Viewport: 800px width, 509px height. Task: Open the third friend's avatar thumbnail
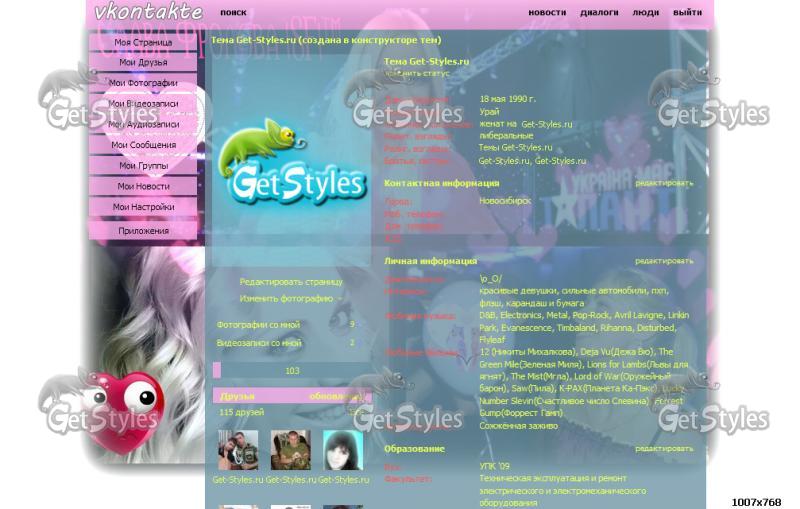tap(342, 450)
